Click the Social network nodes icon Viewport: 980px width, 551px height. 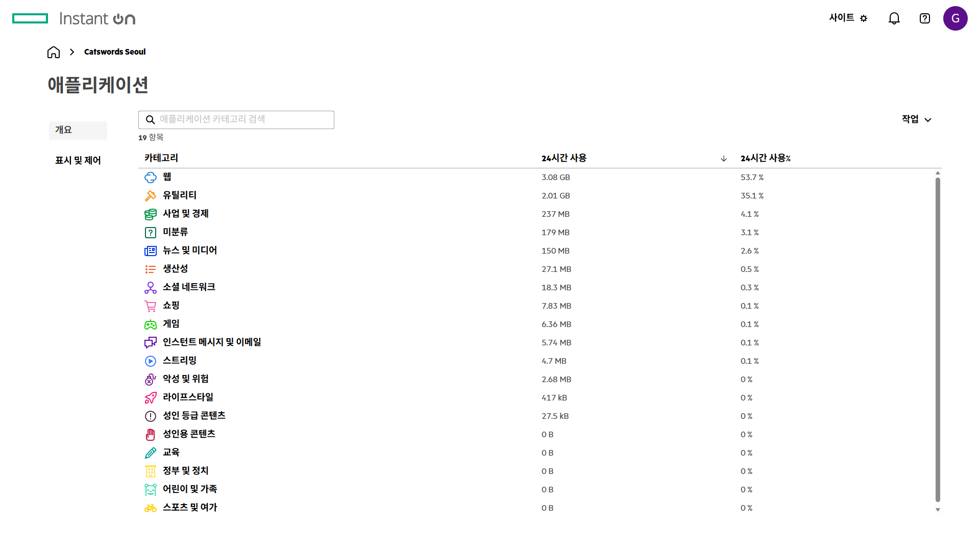(151, 288)
